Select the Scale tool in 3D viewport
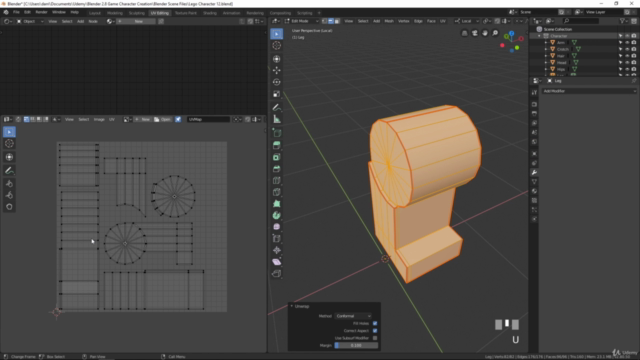 (277, 94)
